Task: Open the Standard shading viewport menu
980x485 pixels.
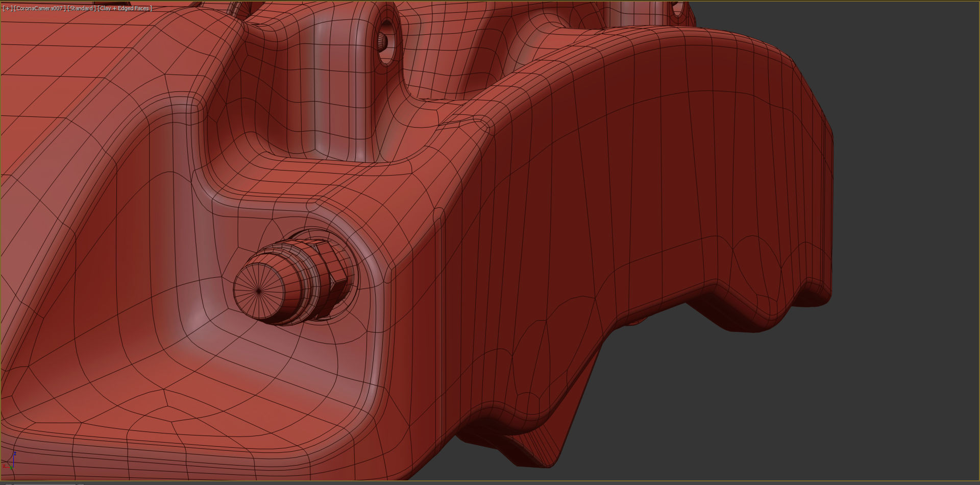Action: 82,8
